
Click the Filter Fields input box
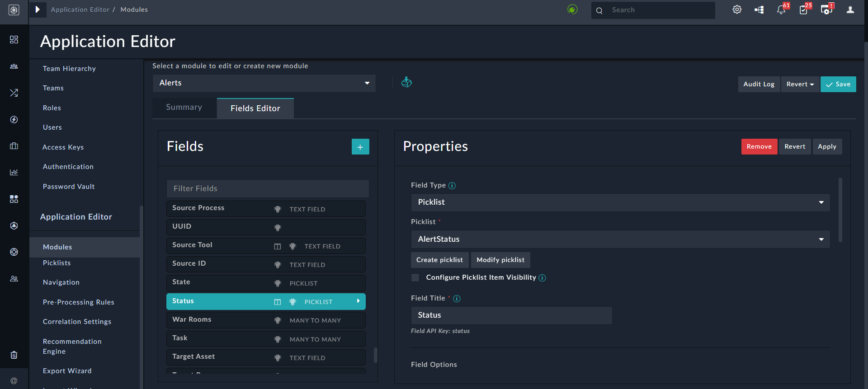[x=268, y=189]
